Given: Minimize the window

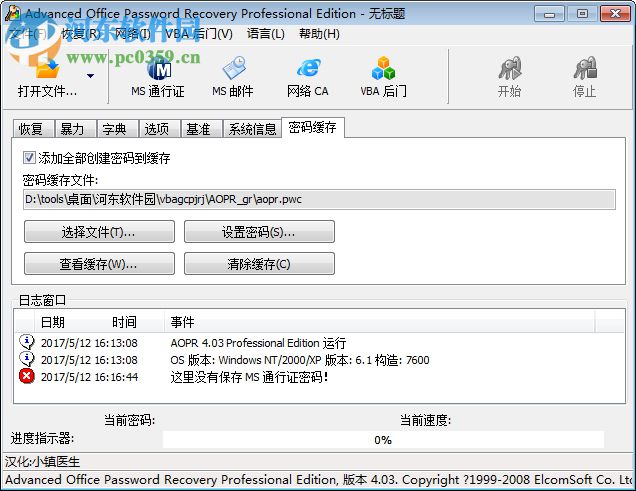Looking at the screenshot, I should [549, 14].
